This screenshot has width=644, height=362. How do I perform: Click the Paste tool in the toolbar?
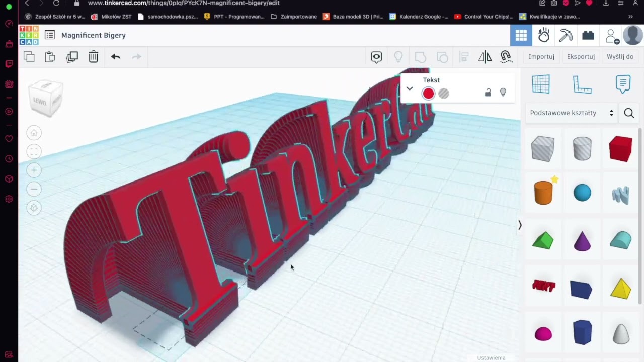coord(50,57)
